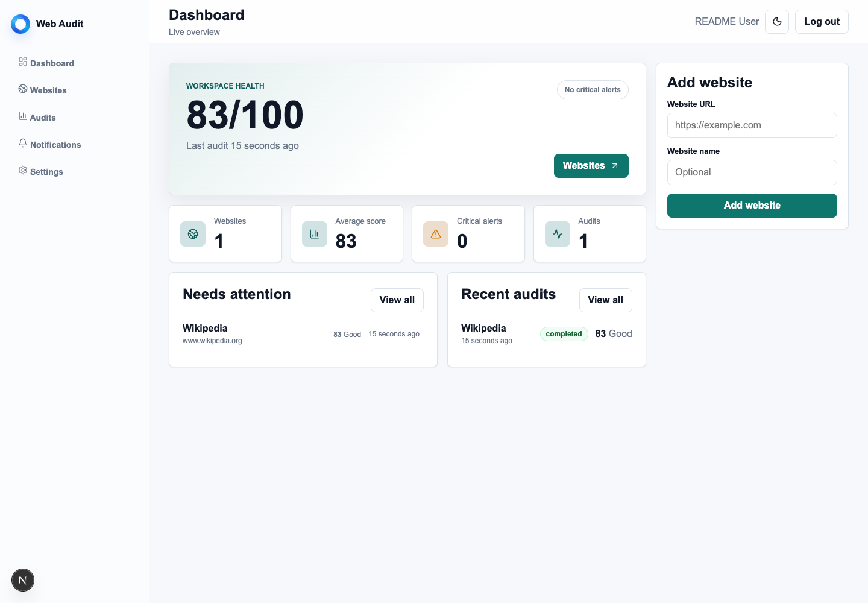
Task: Click the Add website panel heading
Action: (709, 83)
